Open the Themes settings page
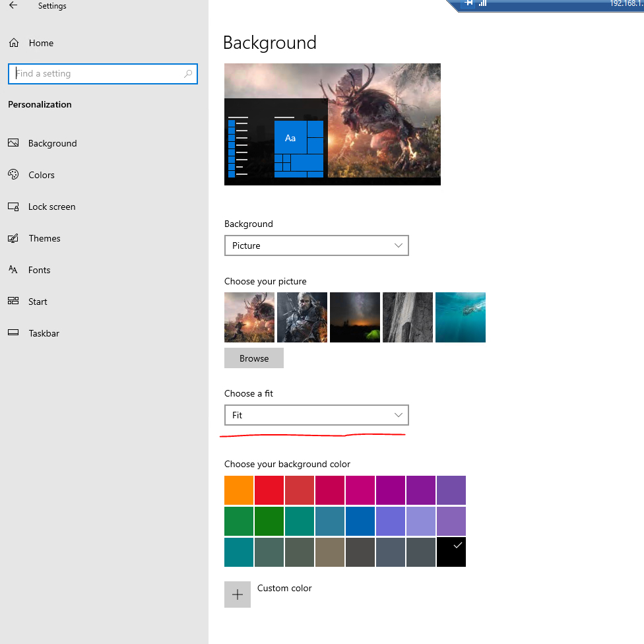Viewport: 644px width, 644px height. click(x=44, y=238)
